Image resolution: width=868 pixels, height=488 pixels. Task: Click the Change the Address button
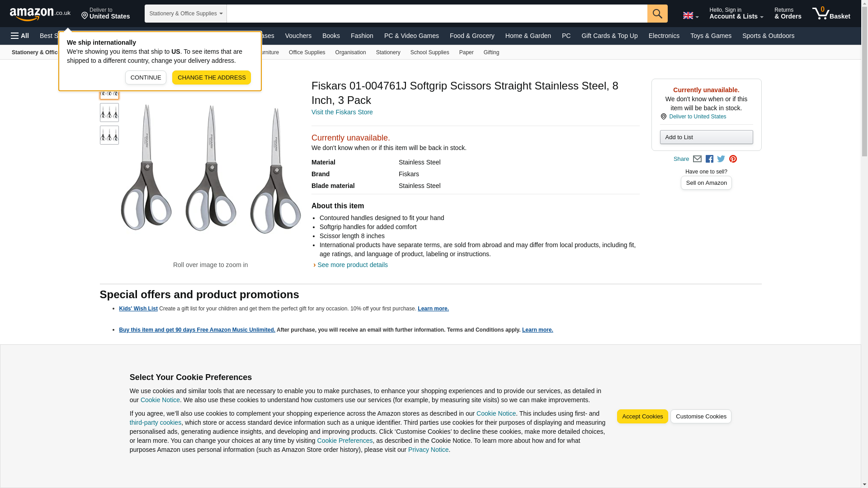pyautogui.click(x=211, y=77)
